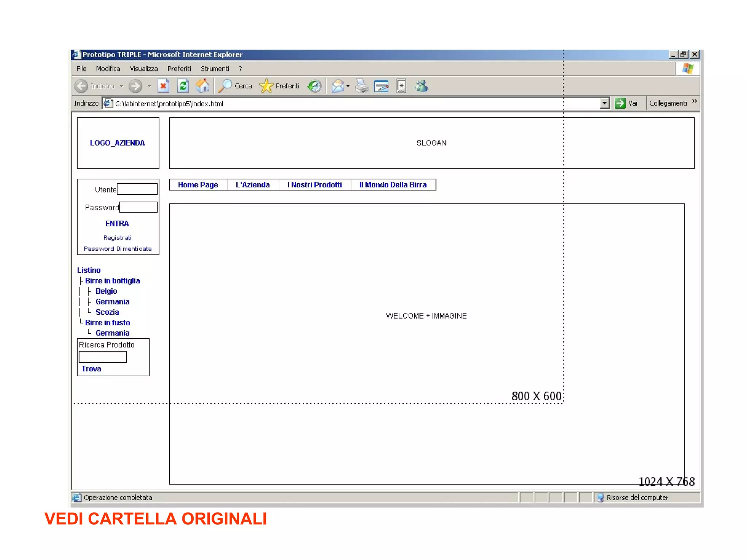Click the Internet Explorer title bar icon
This screenshot has height=560, width=747.
pos(76,54)
